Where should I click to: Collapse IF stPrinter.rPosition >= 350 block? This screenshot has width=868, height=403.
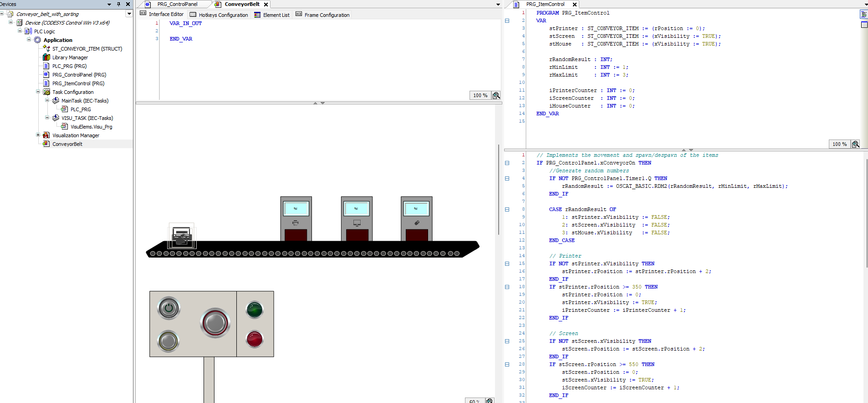[507, 287]
